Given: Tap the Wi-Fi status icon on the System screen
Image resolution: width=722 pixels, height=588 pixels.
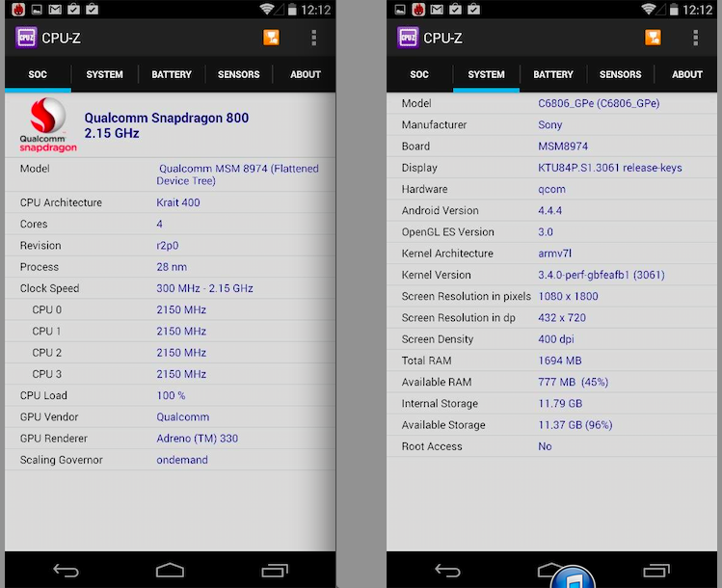Looking at the screenshot, I should tap(649, 10).
